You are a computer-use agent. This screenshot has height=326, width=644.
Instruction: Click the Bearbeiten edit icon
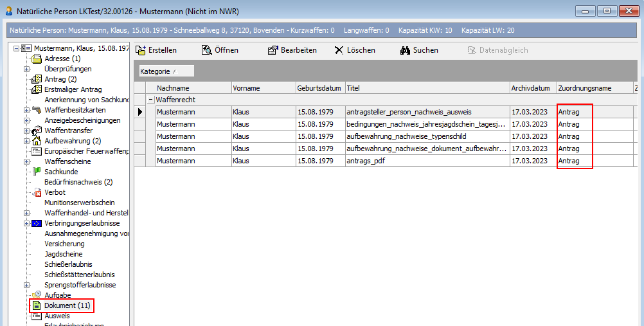coord(273,50)
